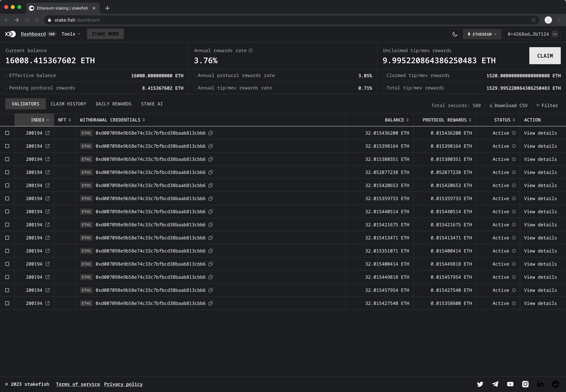Open the Filter options
Viewport: 566px width, 392px height.
coord(547,105)
